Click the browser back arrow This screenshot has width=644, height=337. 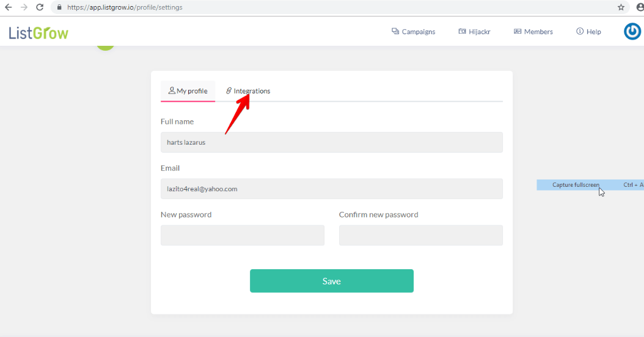pyautogui.click(x=8, y=7)
